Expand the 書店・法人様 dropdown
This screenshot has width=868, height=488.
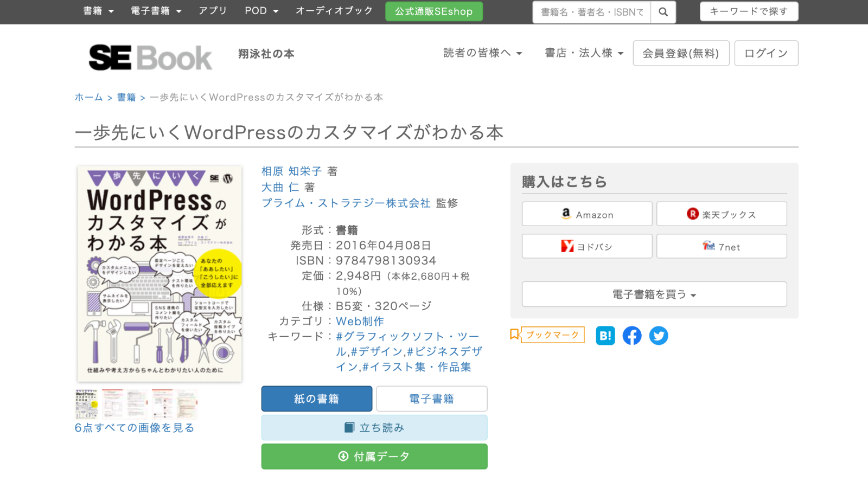click(584, 53)
